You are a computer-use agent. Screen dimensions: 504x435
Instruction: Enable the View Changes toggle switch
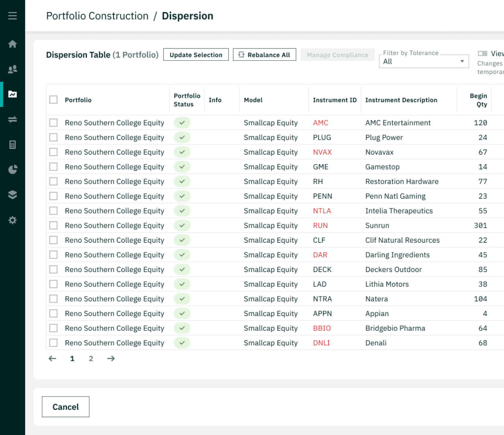coord(484,53)
